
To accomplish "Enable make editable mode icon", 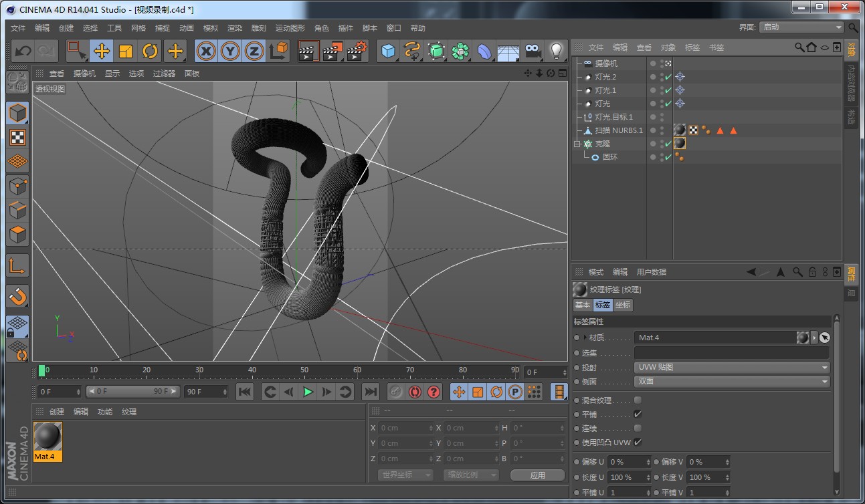I will point(18,83).
